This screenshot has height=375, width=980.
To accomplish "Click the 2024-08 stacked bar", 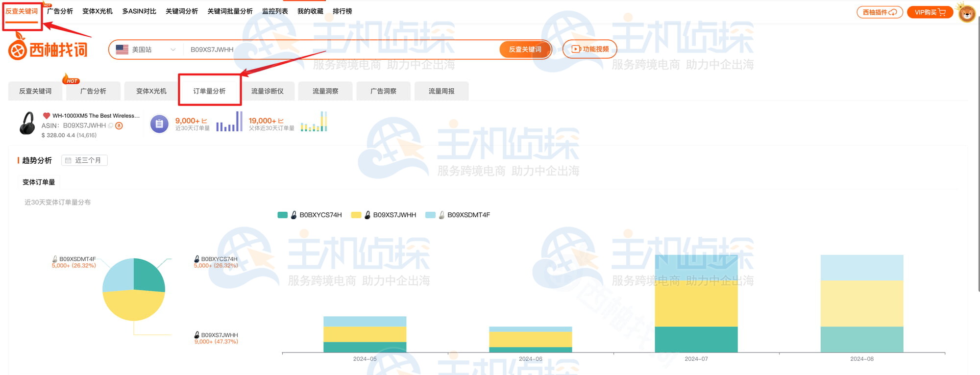I will click(862, 303).
